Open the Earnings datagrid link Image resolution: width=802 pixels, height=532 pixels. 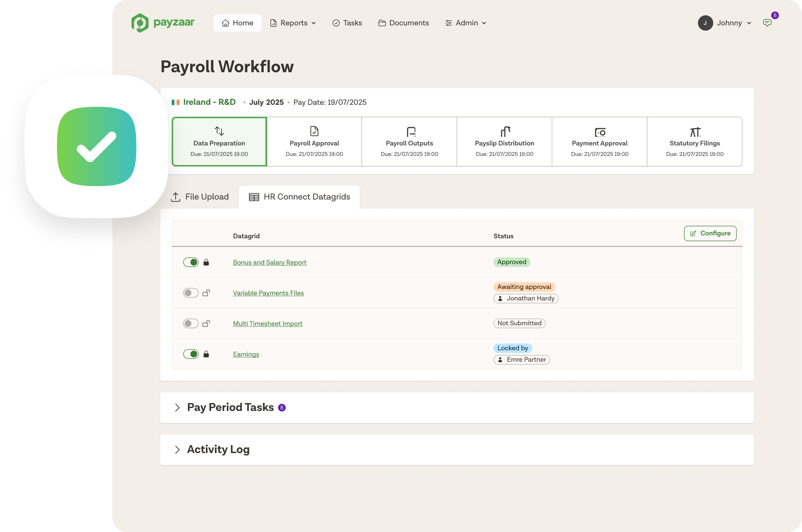246,355
